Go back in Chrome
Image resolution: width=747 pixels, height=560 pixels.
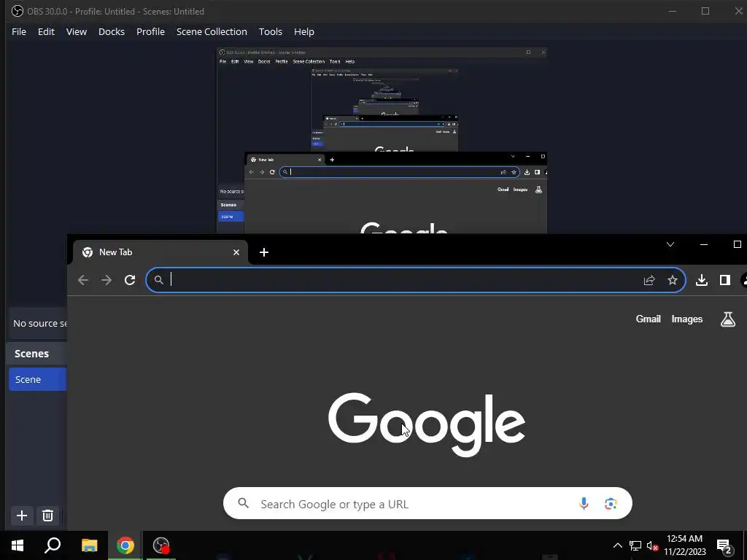tap(83, 280)
